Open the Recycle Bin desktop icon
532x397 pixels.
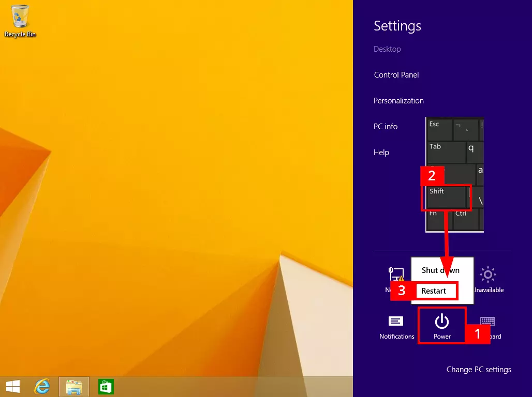tap(20, 21)
